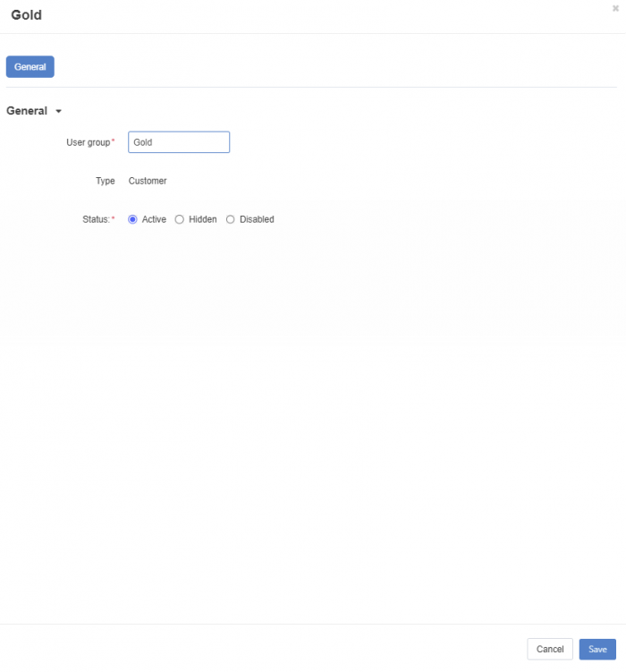Screen dimensions: 626x672
Task: Click the Gold dialog title
Action: (27, 15)
